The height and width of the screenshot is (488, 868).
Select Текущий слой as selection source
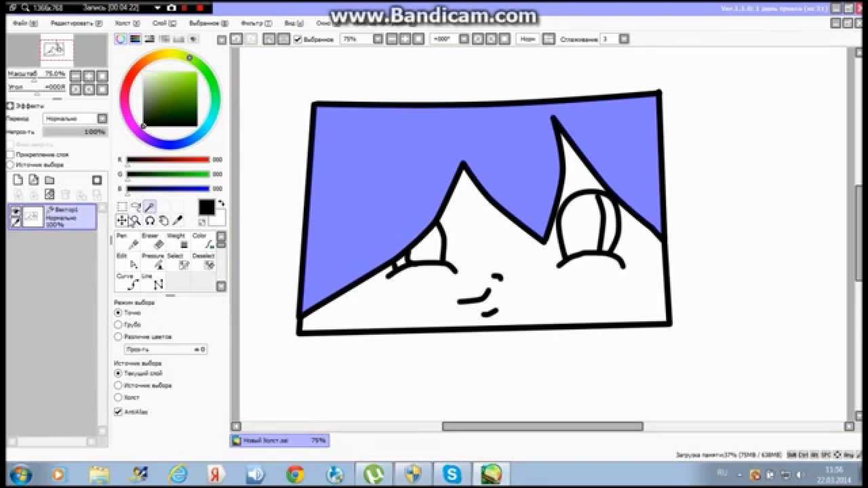(x=118, y=373)
